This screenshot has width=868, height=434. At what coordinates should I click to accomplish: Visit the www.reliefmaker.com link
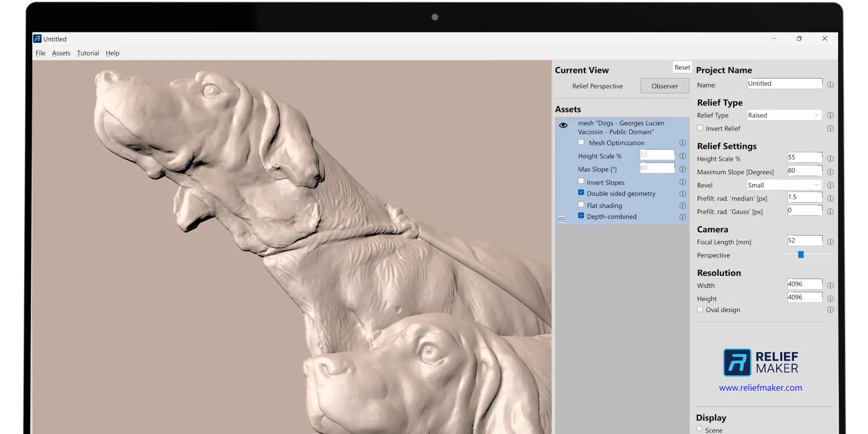(x=760, y=387)
